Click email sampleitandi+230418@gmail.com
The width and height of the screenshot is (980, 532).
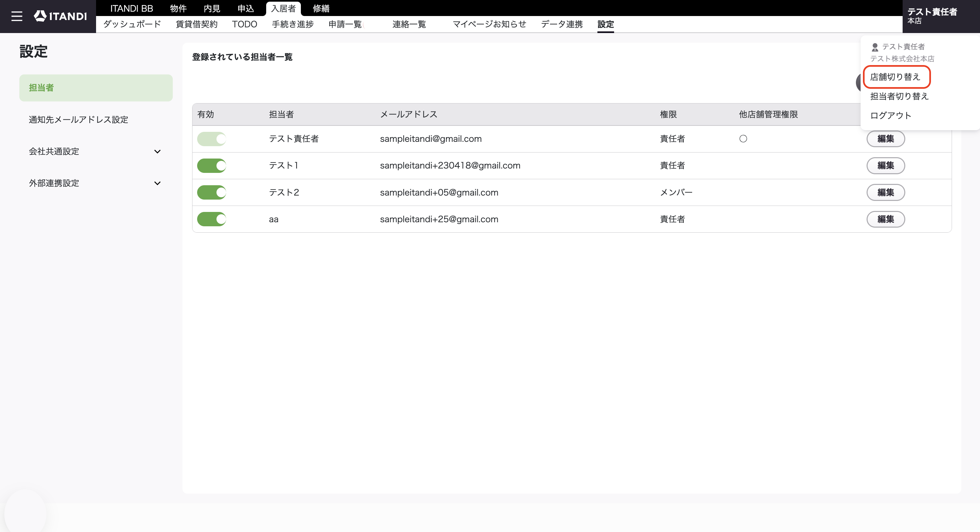[x=450, y=166]
